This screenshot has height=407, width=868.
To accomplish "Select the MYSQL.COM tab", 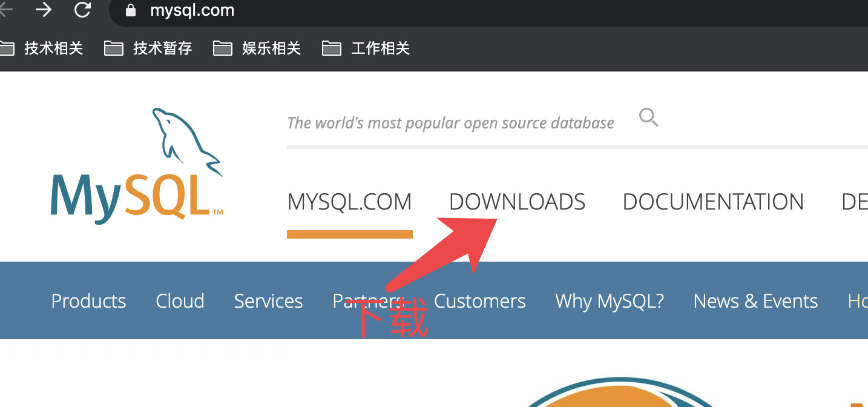I will (350, 202).
